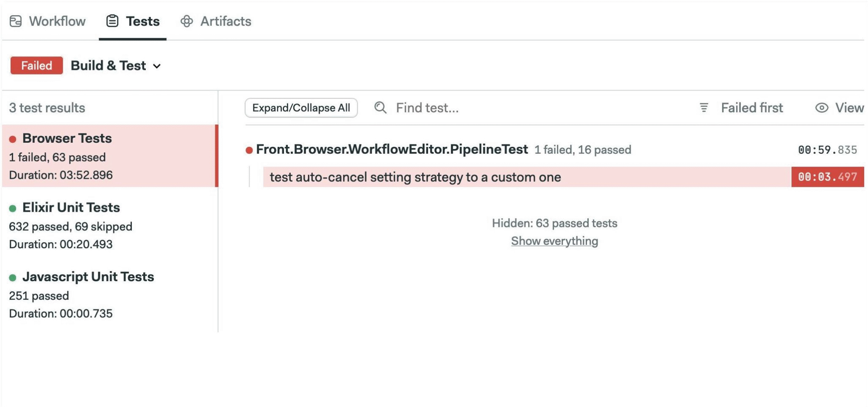The width and height of the screenshot is (868, 407).
Task: Click the search magnifier icon
Action: (x=380, y=108)
